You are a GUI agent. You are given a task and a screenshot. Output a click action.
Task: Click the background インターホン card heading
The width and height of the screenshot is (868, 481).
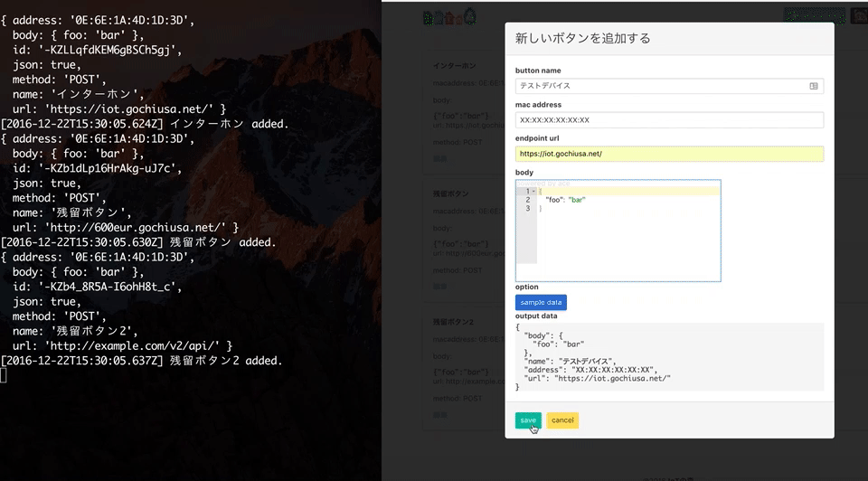point(455,65)
